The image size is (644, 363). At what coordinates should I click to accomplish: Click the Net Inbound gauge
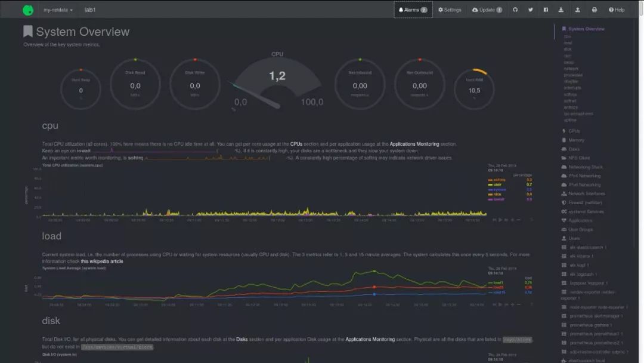click(360, 84)
